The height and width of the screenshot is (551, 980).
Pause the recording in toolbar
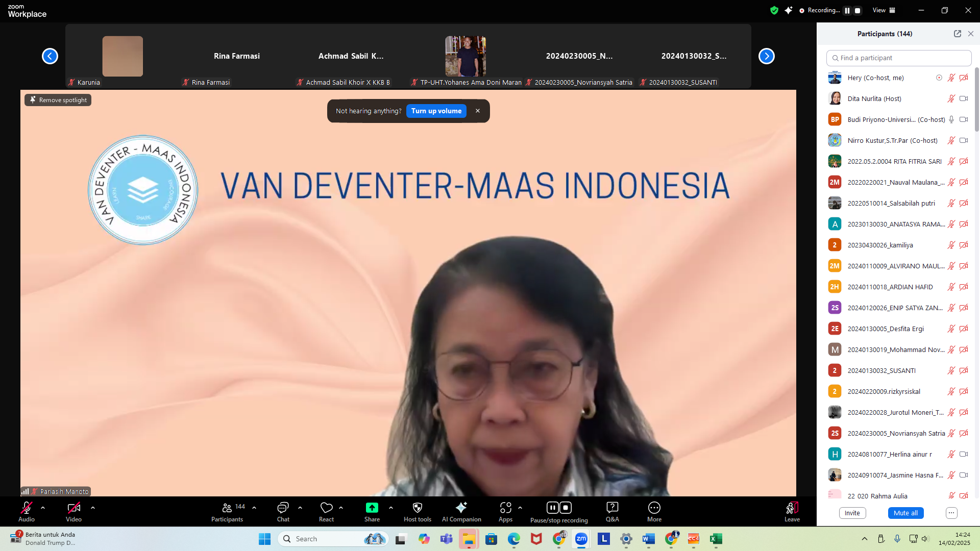(553, 508)
